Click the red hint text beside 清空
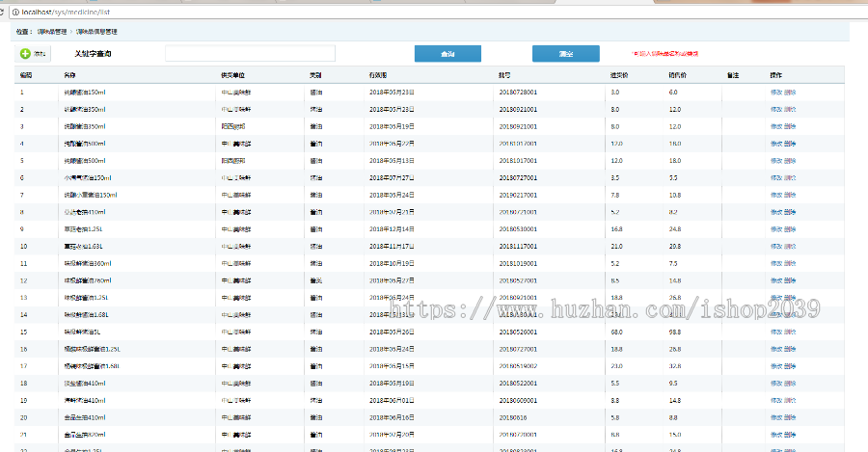The height and width of the screenshot is (452, 868). coord(665,54)
